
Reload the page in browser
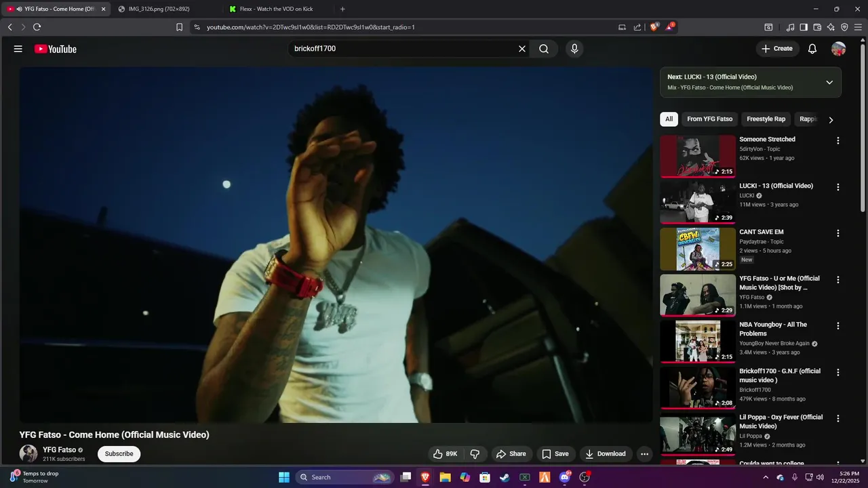tap(37, 27)
